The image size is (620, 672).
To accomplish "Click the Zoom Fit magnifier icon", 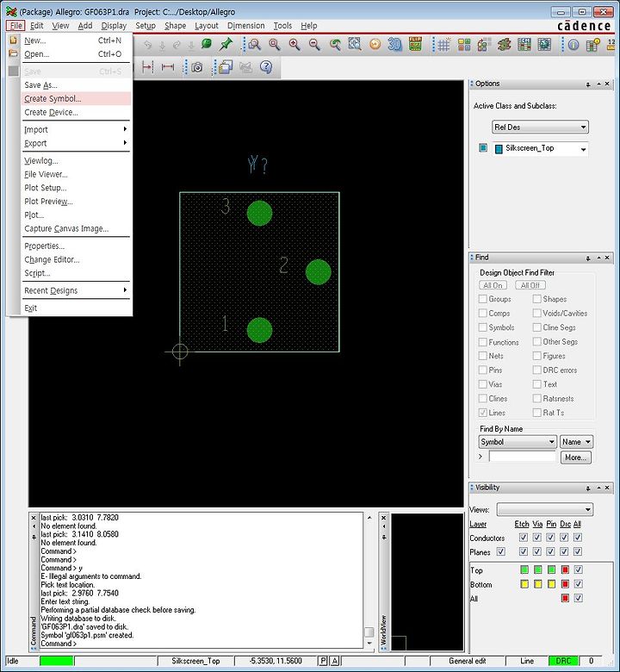I will pos(274,44).
